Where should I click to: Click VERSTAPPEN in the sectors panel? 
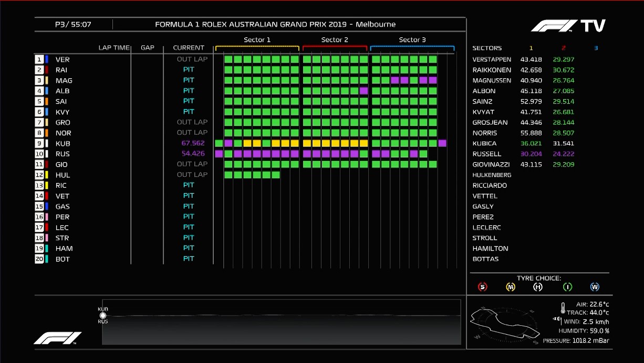pos(492,60)
